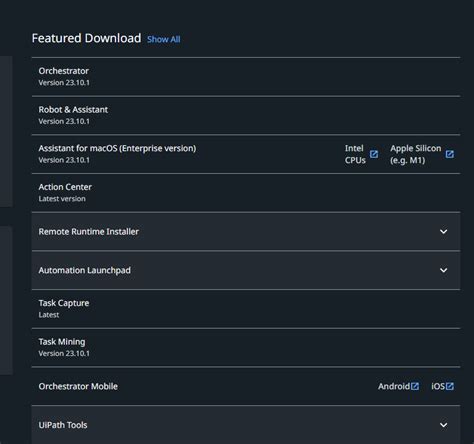This screenshot has width=474, height=444.
Task: Click the Show All link
Action: point(164,39)
